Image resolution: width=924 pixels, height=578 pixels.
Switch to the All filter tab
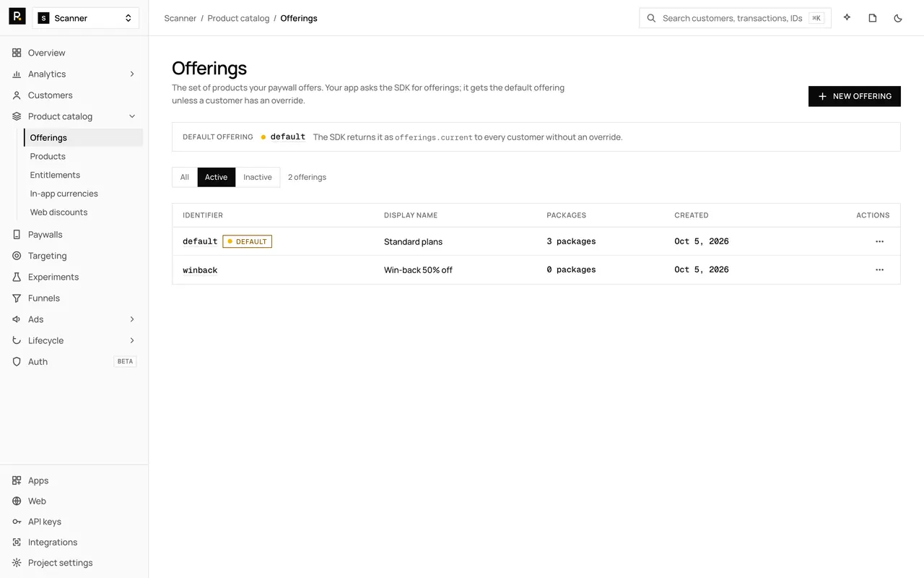coord(185,177)
